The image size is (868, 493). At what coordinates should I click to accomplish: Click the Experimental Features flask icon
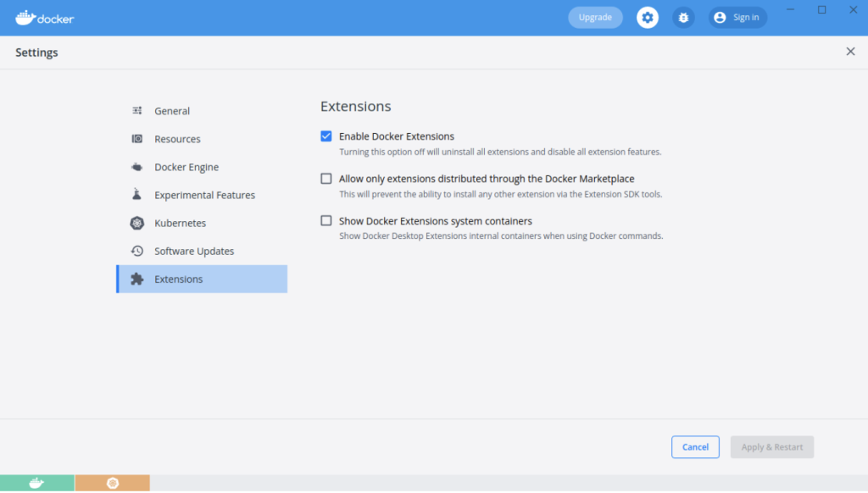136,194
